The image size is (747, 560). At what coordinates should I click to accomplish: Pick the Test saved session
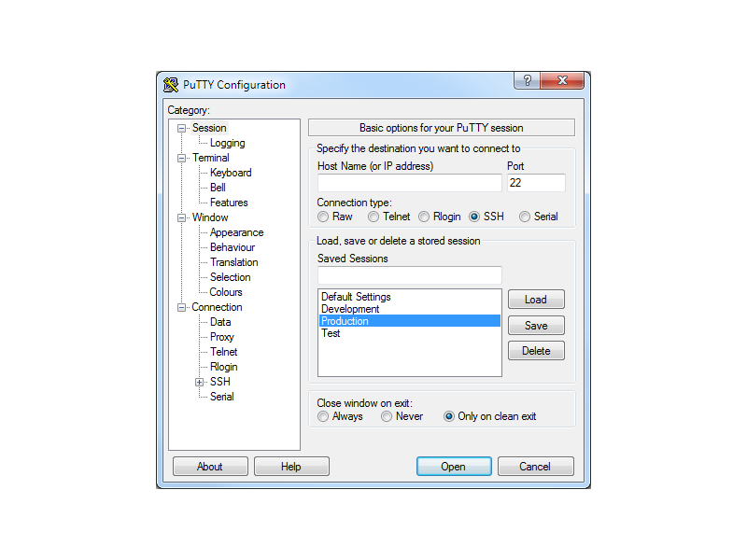click(x=331, y=333)
